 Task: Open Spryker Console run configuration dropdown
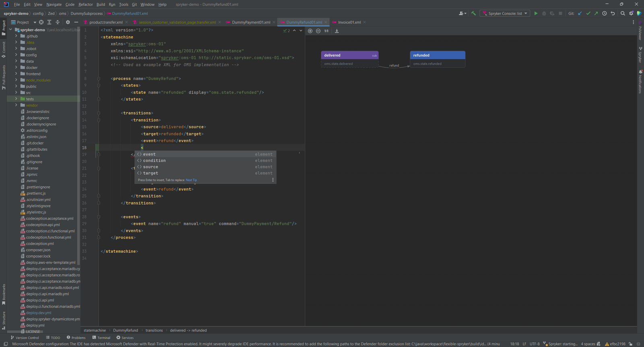point(505,13)
